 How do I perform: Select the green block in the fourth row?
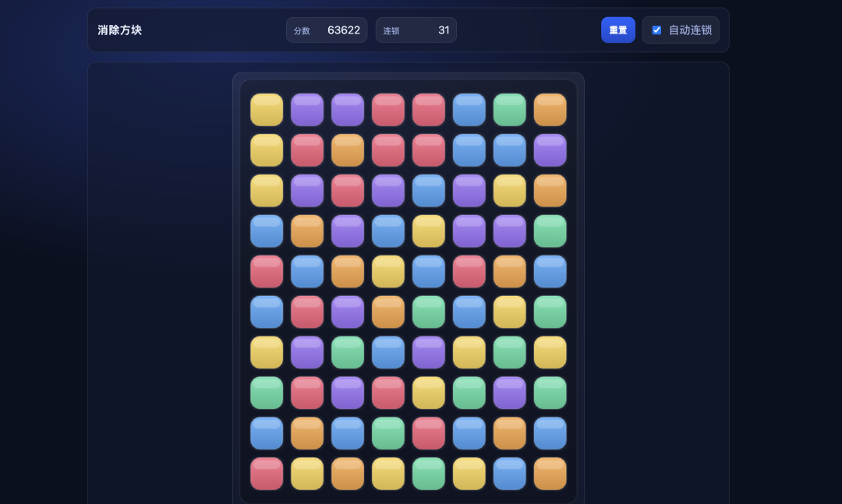coord(550,231)
